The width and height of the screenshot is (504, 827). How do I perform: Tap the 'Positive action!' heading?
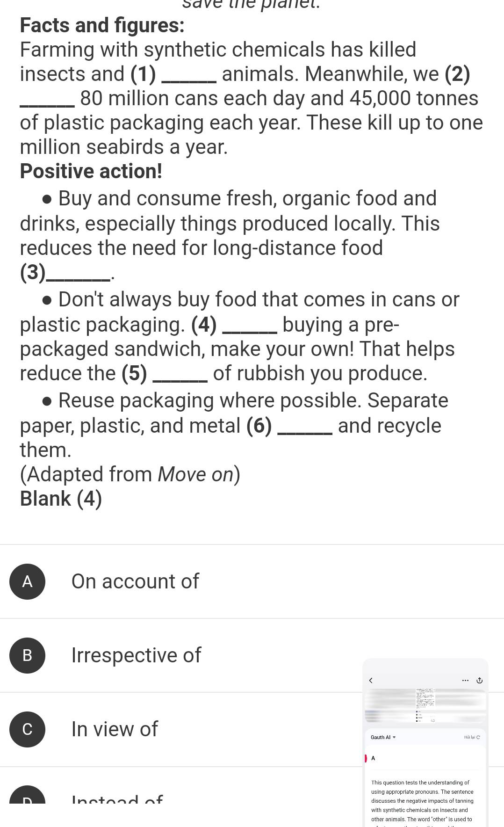coord(91,171)
